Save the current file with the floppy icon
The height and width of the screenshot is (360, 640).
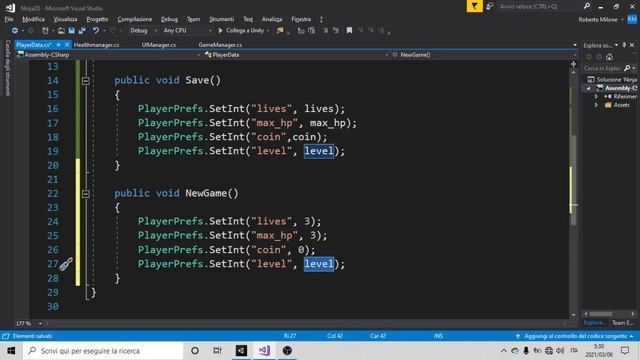tap(72, 31)
